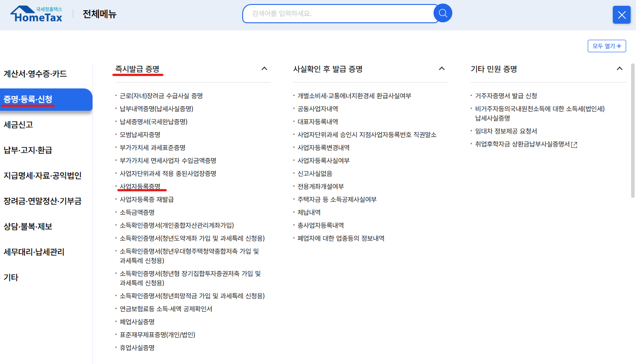The height and width of the screenshot is (364, 636).
Task: Open 주택자금 등 소득공제사실여부 link
Action: tap(337, 200)
